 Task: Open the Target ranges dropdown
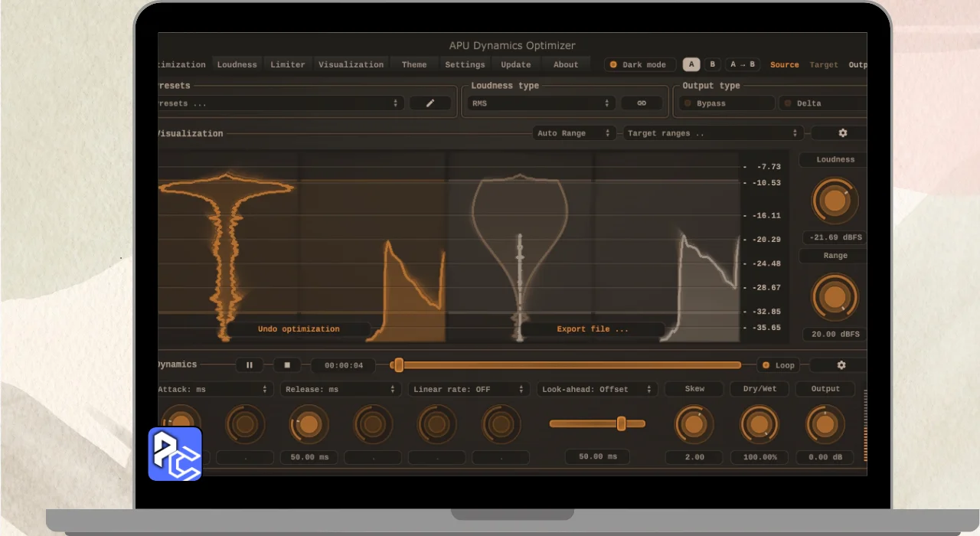[713, 133]
